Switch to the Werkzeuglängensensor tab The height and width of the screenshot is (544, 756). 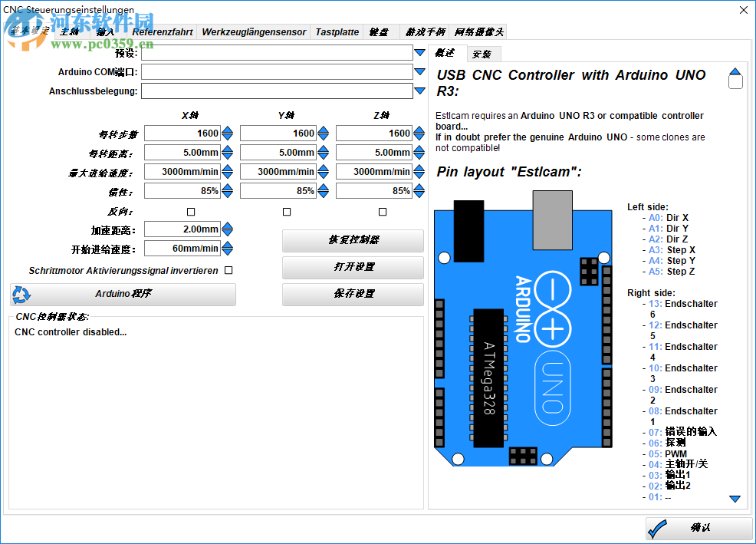[255, 31]
